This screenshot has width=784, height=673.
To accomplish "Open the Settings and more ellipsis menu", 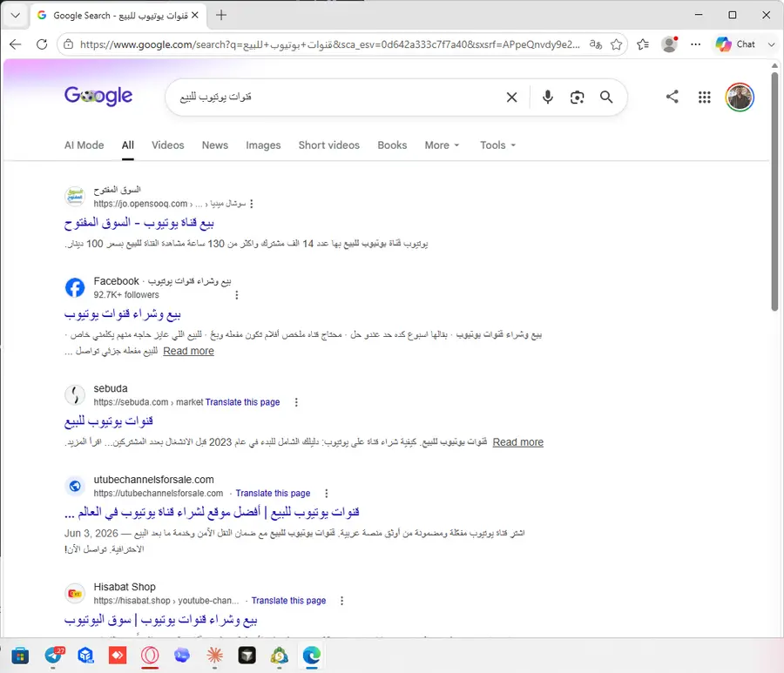I will point(695,44).
